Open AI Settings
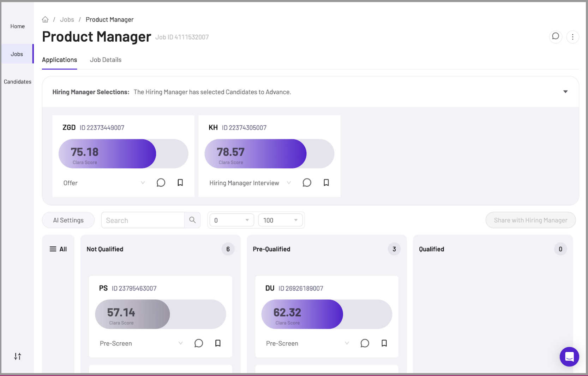The width and height of the screenshot is (588, 376). click(68, 220)
